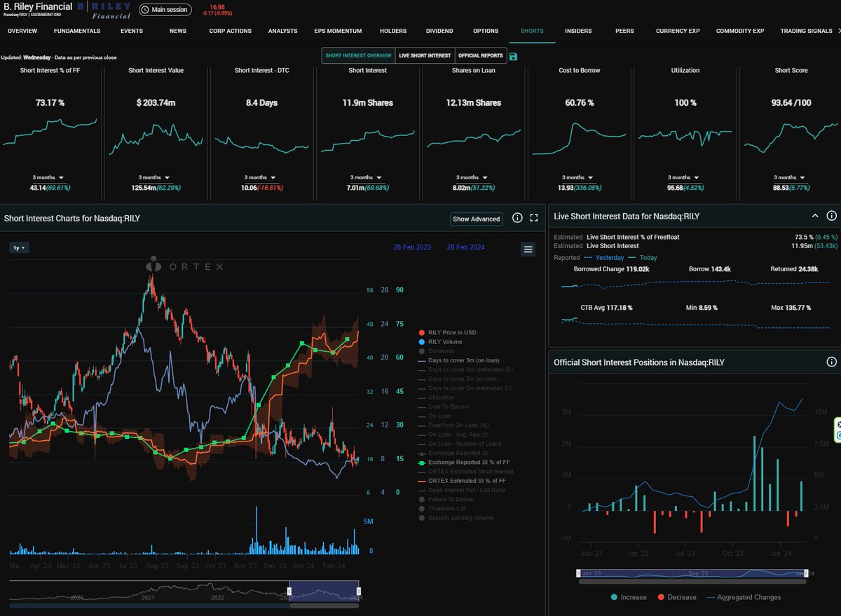This screenshot has height=616, width=841.
Task: Enable Cost To Borrow legend series
Action: pos(444,406)
